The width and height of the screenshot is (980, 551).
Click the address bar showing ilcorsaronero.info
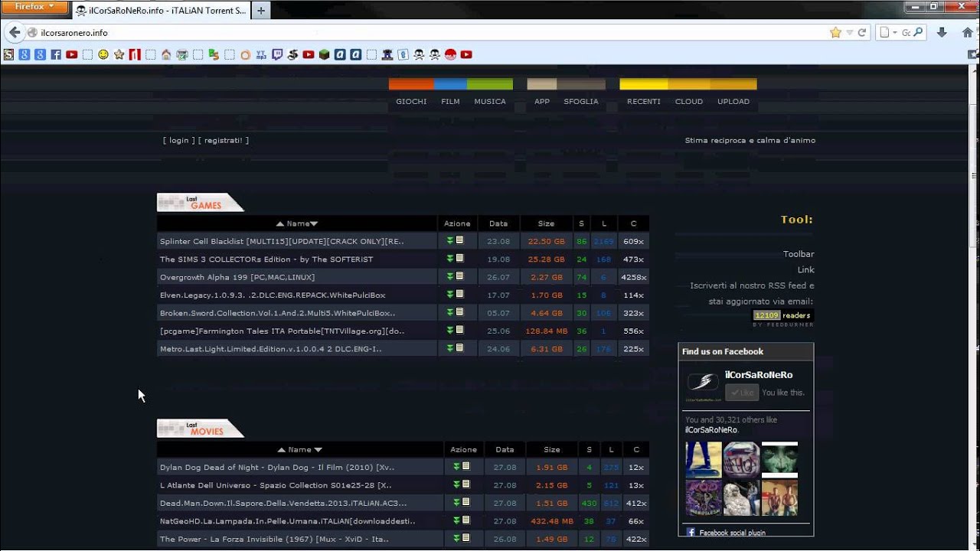[429, 33]
